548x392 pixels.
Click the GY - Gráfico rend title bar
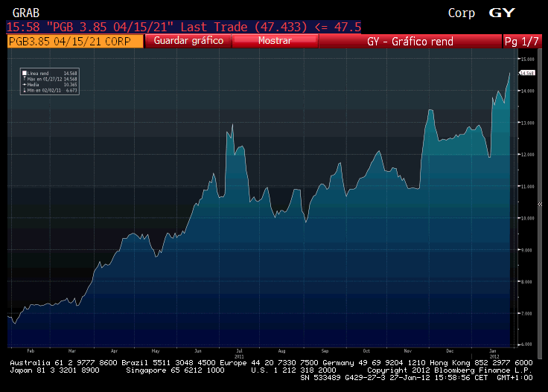(x=410, y=41)
